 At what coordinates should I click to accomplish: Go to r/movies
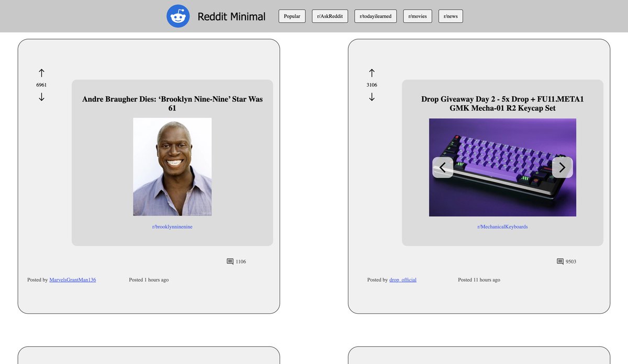click(x=418, y=16)
